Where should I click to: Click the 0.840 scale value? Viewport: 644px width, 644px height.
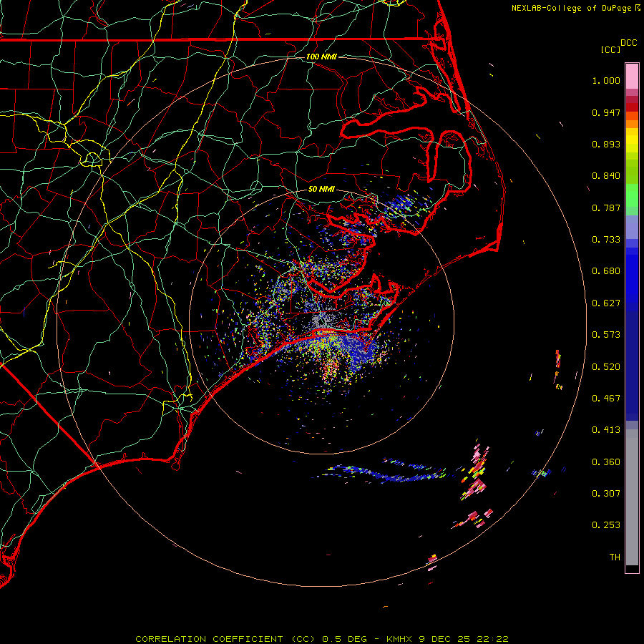click(606, 176)
